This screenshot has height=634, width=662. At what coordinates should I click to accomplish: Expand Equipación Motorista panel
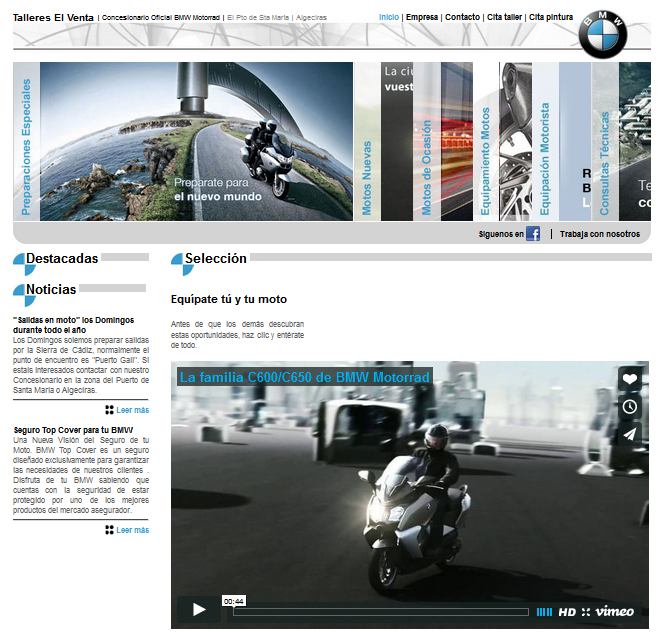tap(545, 141)
